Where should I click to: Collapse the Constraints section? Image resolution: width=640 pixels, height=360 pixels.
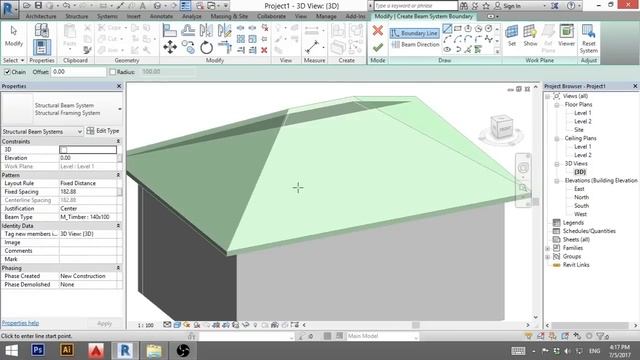pos(118,141)
